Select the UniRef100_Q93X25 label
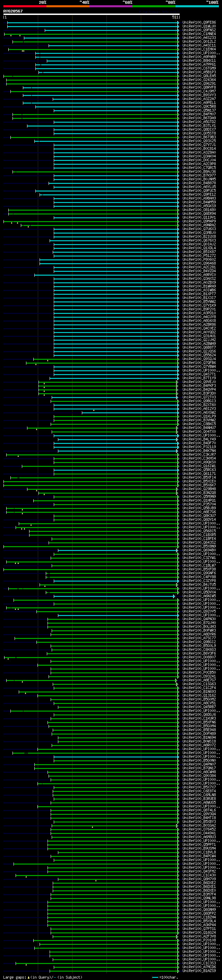This screenshot has height=980, width=222. tap(199, 141)
